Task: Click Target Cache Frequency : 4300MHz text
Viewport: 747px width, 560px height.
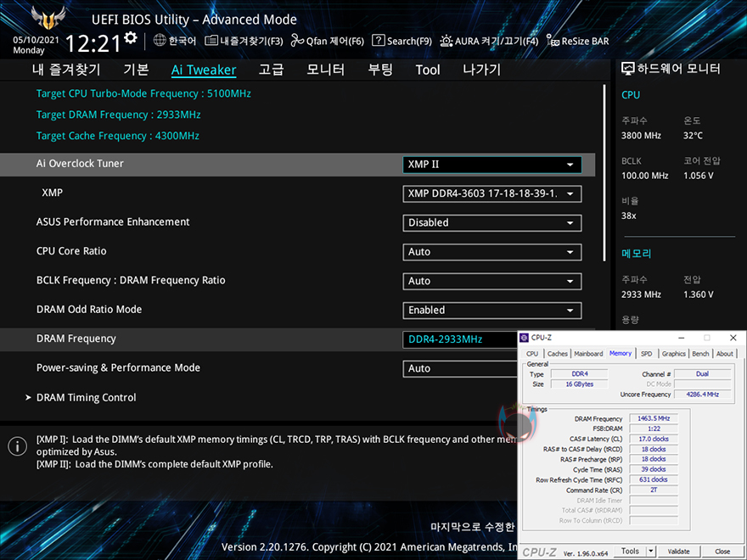Action: tap(118, 136)
